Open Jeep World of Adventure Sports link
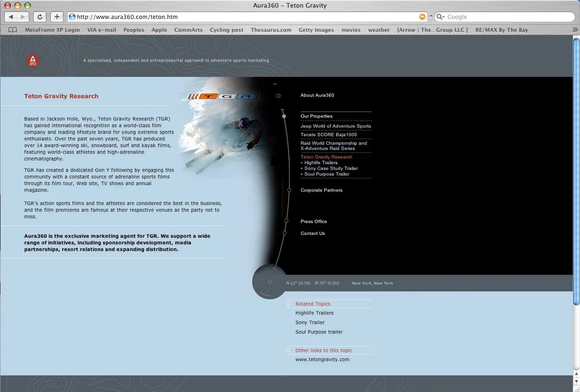The image size is (580, 392). point(336,126)
